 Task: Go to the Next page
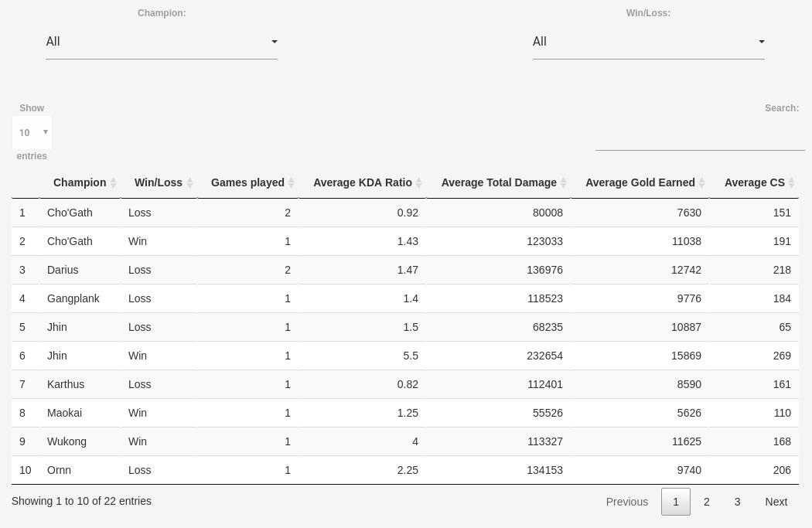(x=776, y=502)
